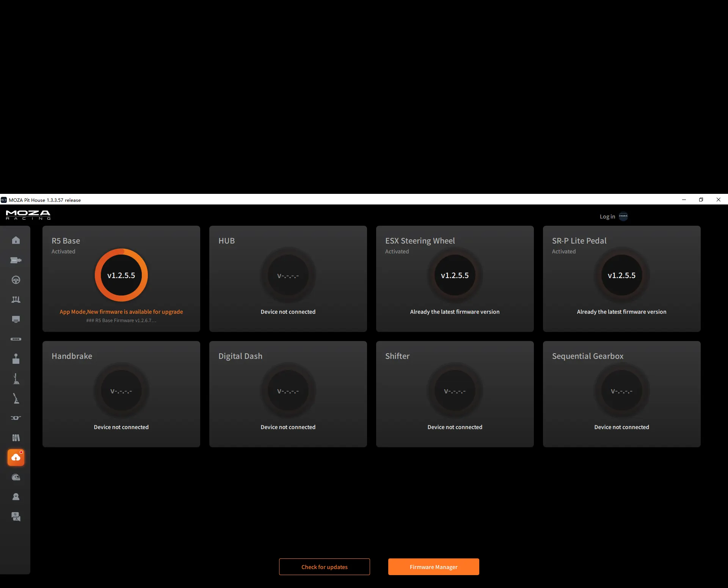Click the R5 Base firmware v1.2.6.7 note

tap(121, 321)
